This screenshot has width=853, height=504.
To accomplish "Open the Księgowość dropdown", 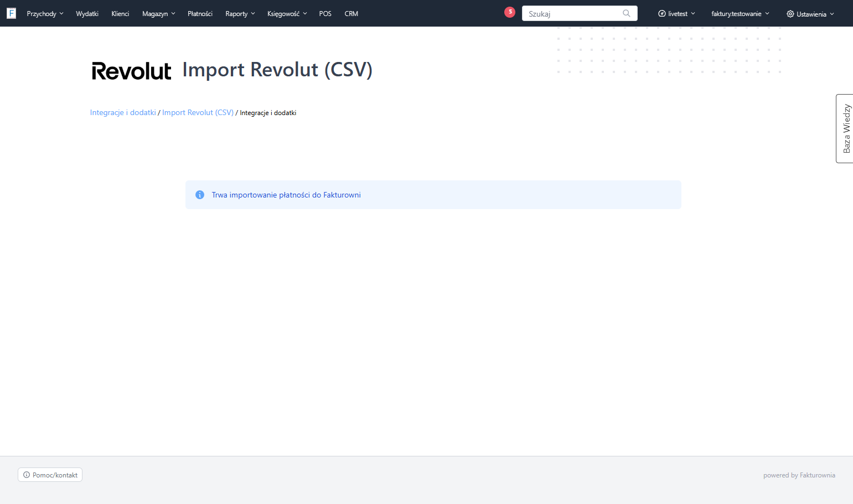I will click(x=287, y=14).
